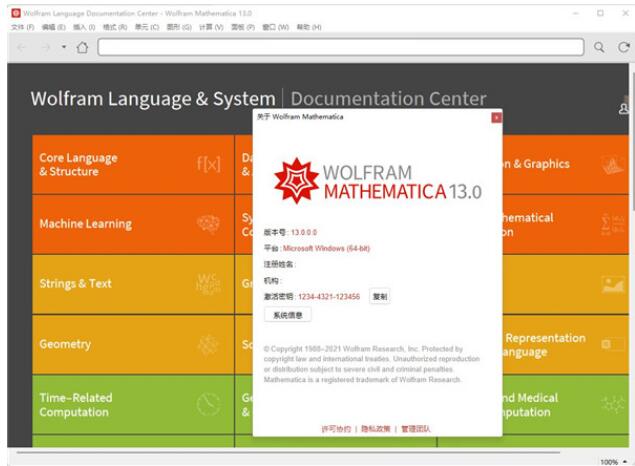
Task: Click the version number 13.0.0.0
Action: pos(304,232)
